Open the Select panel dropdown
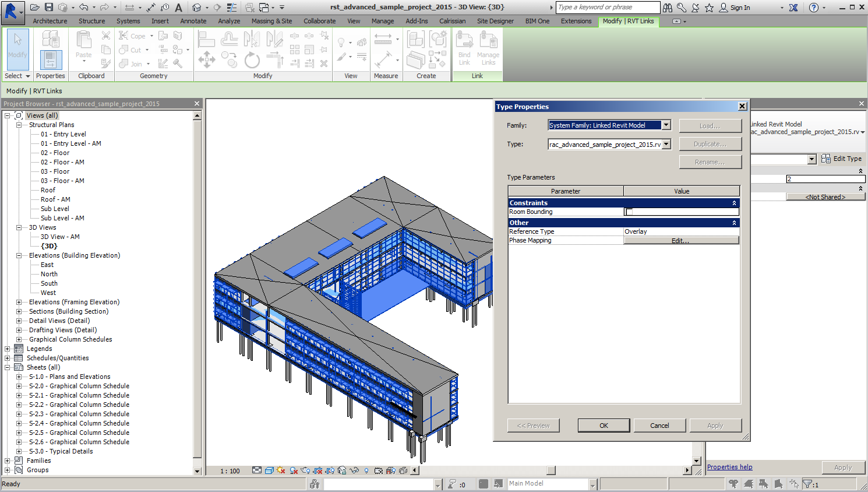Image resolution: width=868 pixels, height=492 pixels. (x=17, y=76)
